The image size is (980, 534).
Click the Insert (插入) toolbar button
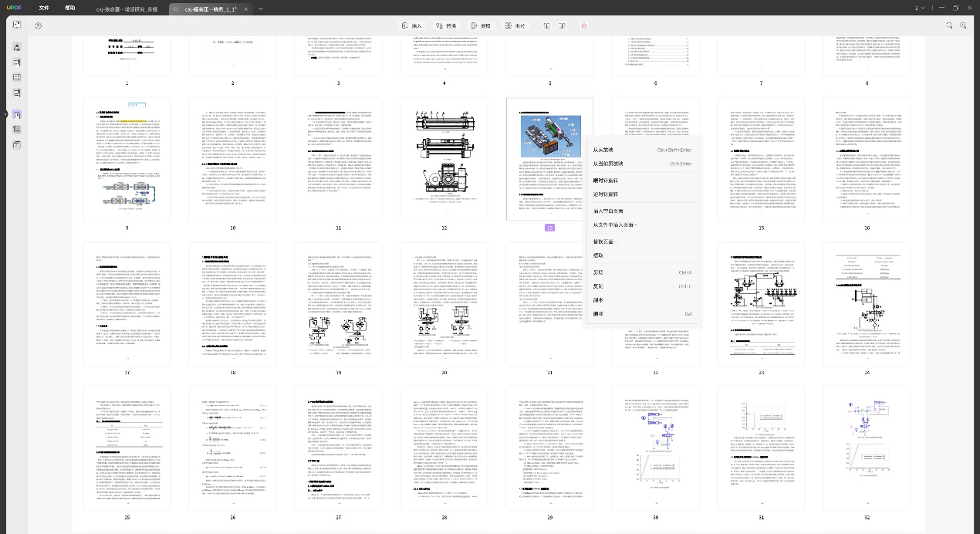pyautogui.click(x=411, y=25)
